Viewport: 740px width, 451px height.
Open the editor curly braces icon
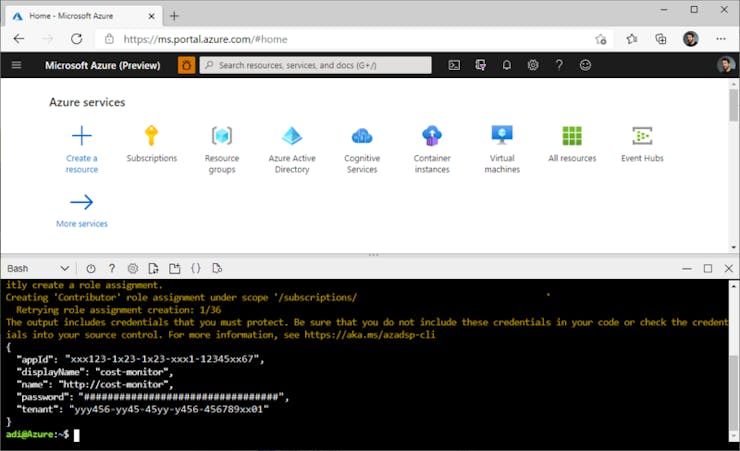[x=195, y=268]
